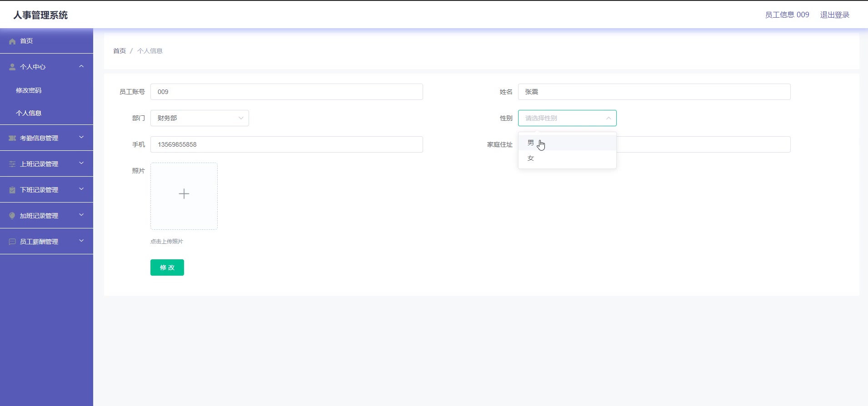Open 修改密码 submenu item
This screenshot has width=868, height=406.
click(46, 90)
